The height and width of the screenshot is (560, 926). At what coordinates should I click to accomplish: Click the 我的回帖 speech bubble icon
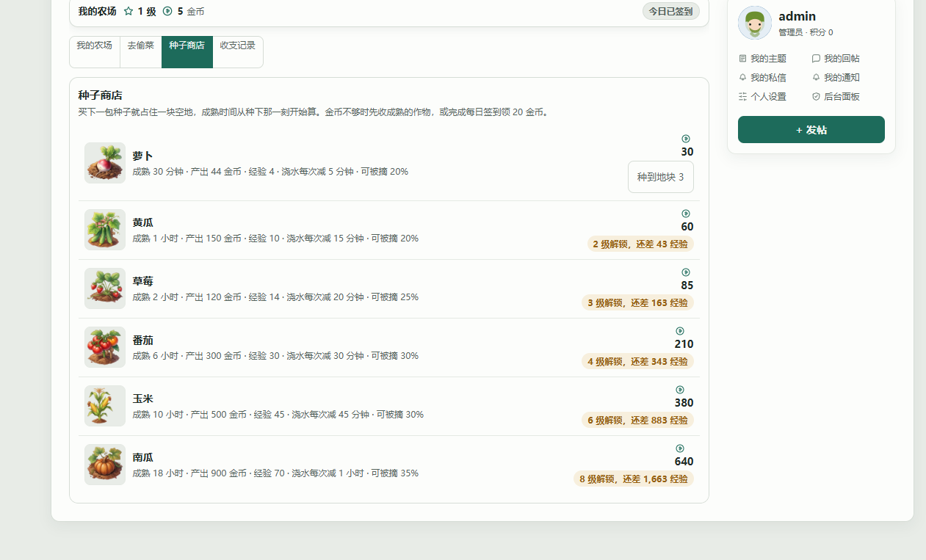pyautogui.click(x=816, y=58)
